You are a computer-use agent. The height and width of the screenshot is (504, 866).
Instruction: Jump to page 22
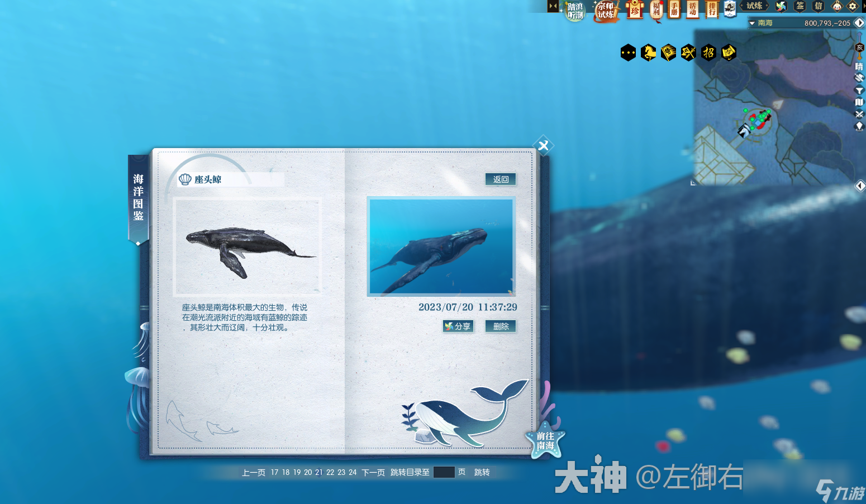pyautogui.click(x=330, y=473)
